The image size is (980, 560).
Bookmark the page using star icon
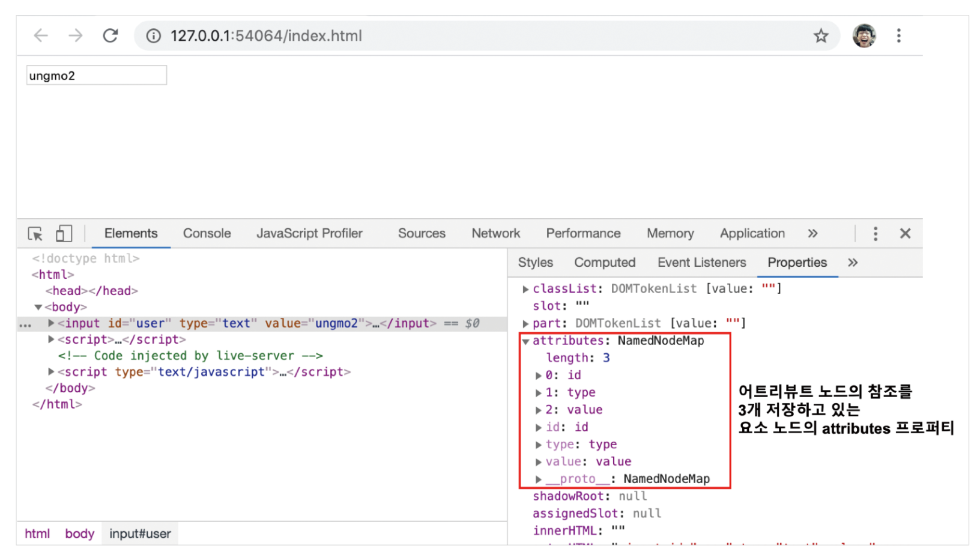[820, 36]
